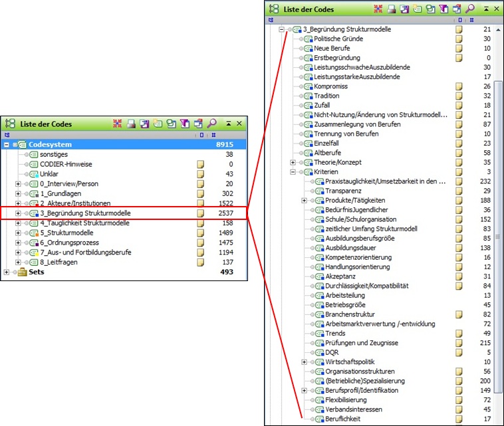Expand the Wirtschaftspolitik code
504x426 pixels.
pos(305,362)
